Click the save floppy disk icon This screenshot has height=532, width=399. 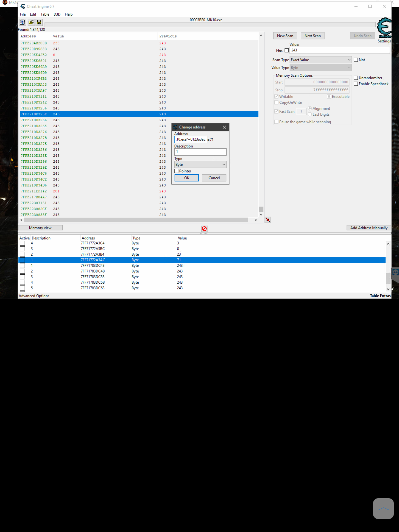(39, 22)
